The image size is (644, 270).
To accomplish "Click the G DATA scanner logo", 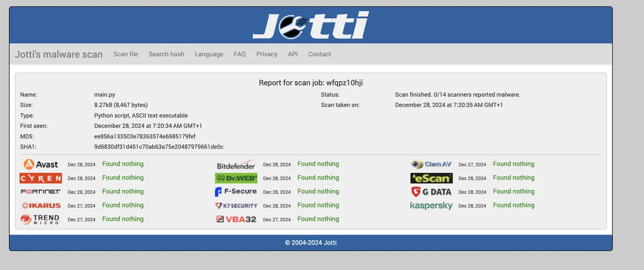I will 431,192.
